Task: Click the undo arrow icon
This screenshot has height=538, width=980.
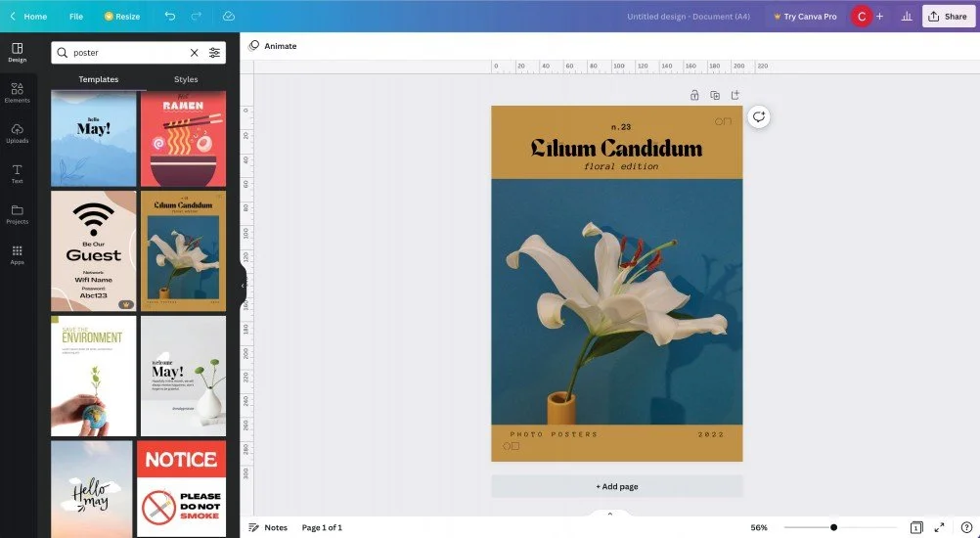Action: (x=170, y=17)
